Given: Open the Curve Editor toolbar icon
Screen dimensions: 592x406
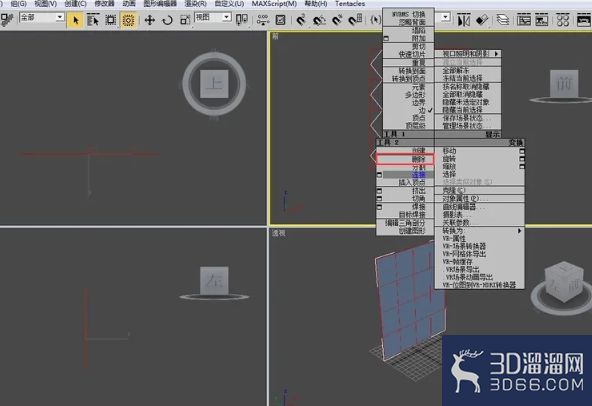Looking at the screenshot, I should (524, 20).
